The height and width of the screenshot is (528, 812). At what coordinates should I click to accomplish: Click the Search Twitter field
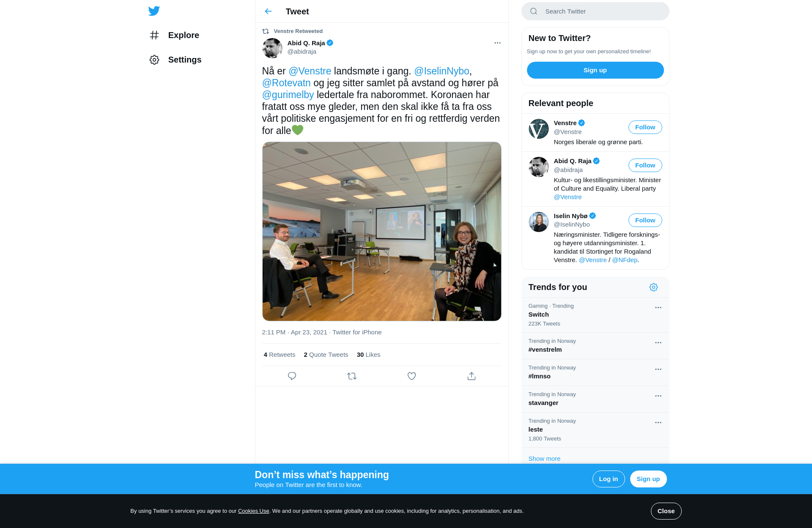point(595,11)
